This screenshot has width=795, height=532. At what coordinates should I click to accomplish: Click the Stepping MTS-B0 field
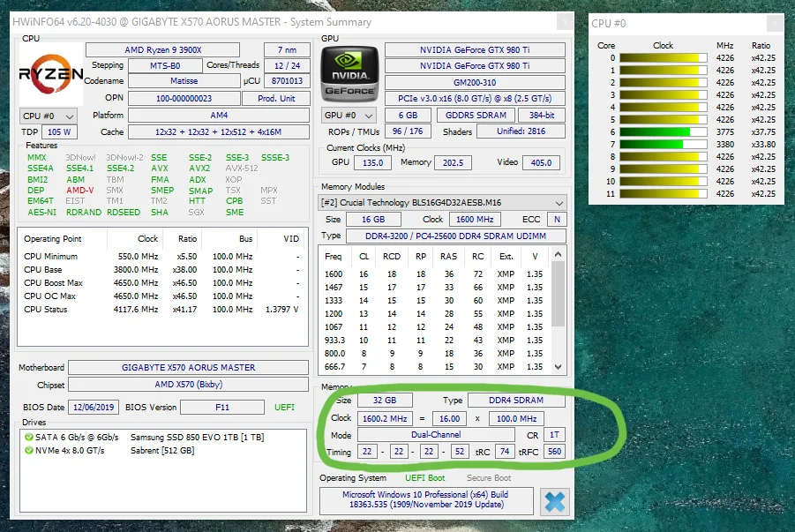(165, 66)
